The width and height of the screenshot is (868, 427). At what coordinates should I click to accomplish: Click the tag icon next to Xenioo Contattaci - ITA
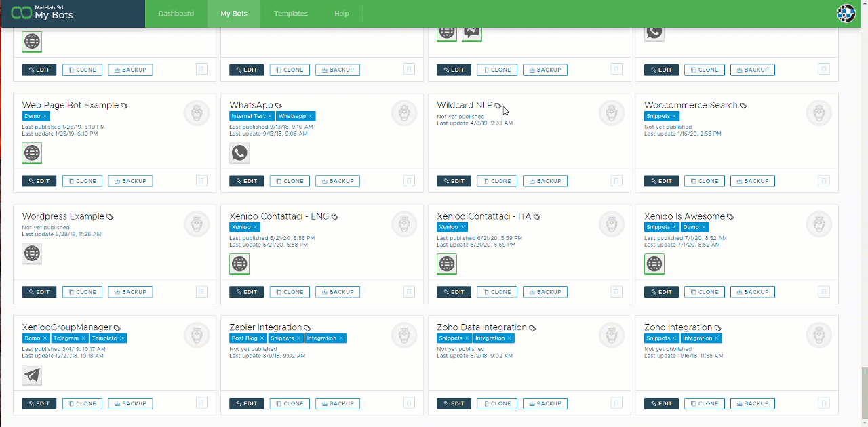pos(536,217)
